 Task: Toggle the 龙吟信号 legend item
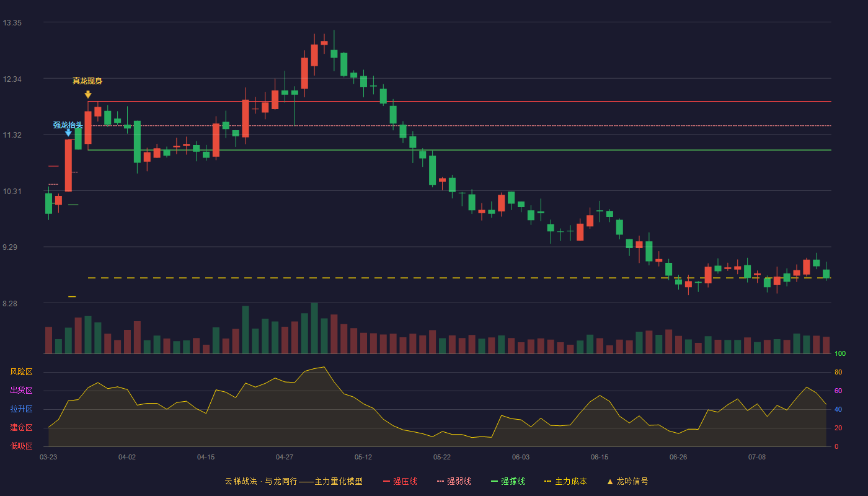point(627,481)
